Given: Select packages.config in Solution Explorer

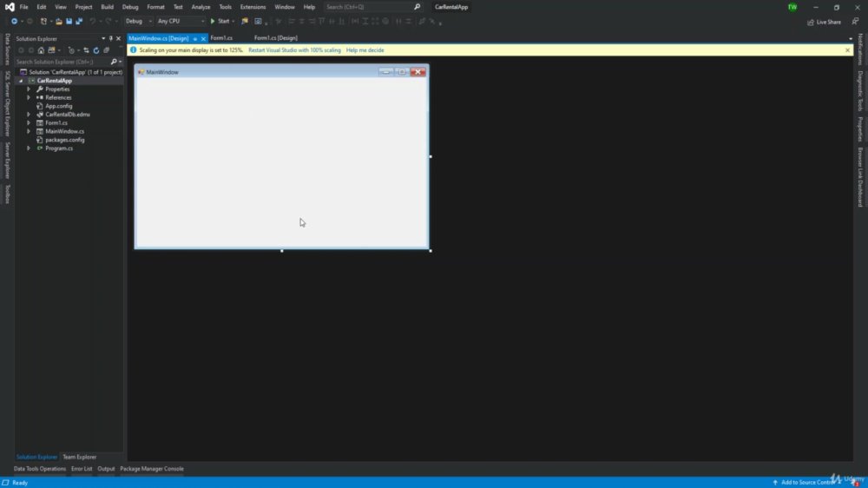Looking at the screenshot, I should (65, 140).
